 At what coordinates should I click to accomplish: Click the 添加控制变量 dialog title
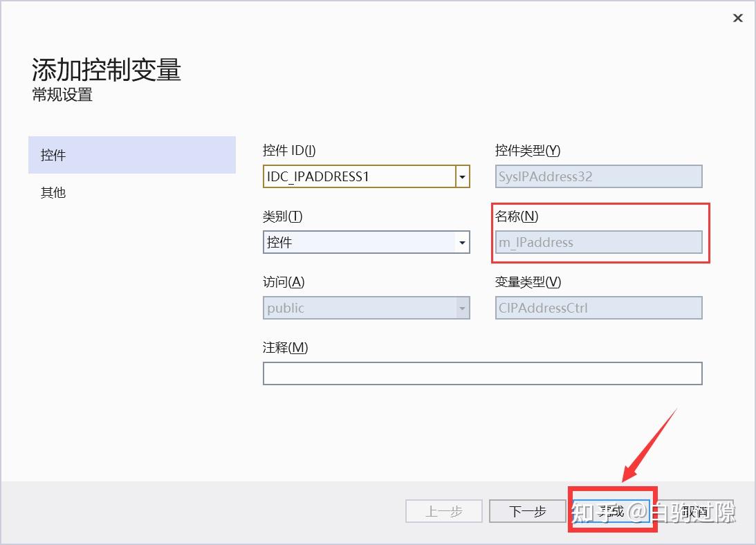click(x=104, y=70)
